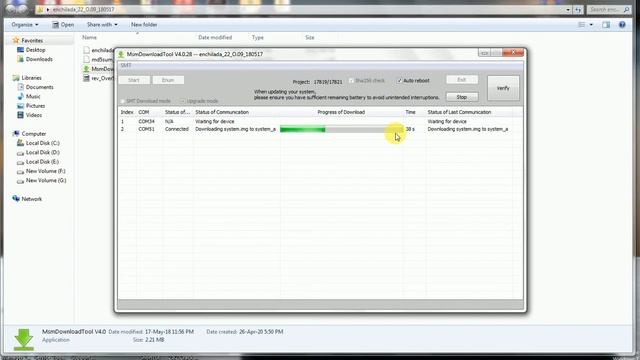Open Downloads in Favorites
The width and height of the screenshot is (640, 360).
[x=39, y=59]
